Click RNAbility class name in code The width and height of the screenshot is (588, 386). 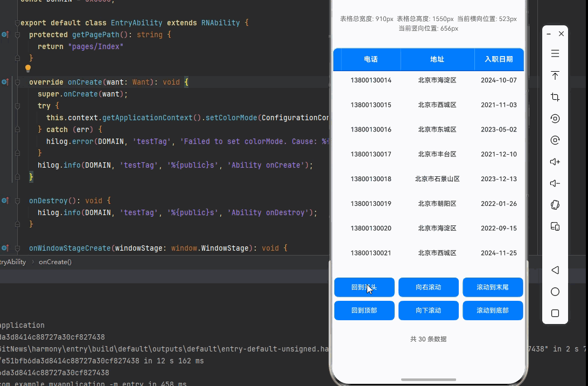point(221,23)
